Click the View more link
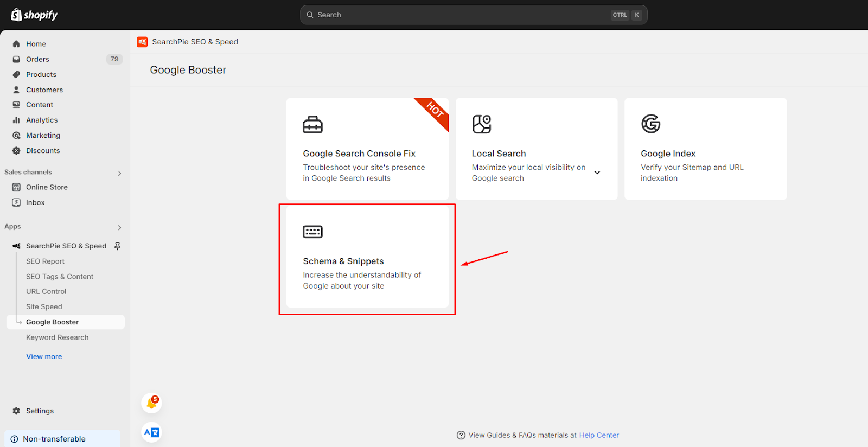 click(x=44, y=356)
